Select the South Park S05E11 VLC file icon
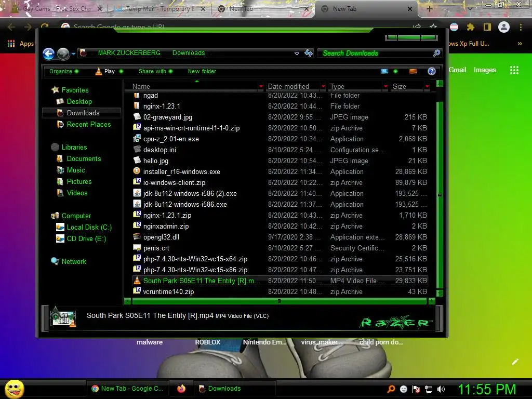The width and height of the screenshot is (532, 399). 137,280
